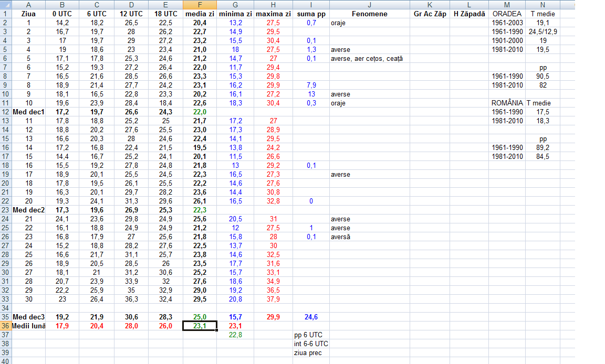
Task: Select row 36 header
Action: click(x=5, y=326)
